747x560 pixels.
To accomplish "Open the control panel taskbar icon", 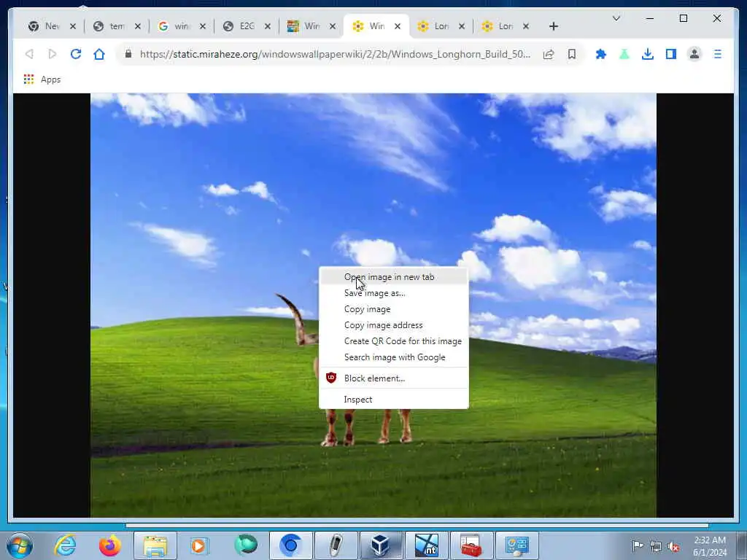I will point(517,545).
